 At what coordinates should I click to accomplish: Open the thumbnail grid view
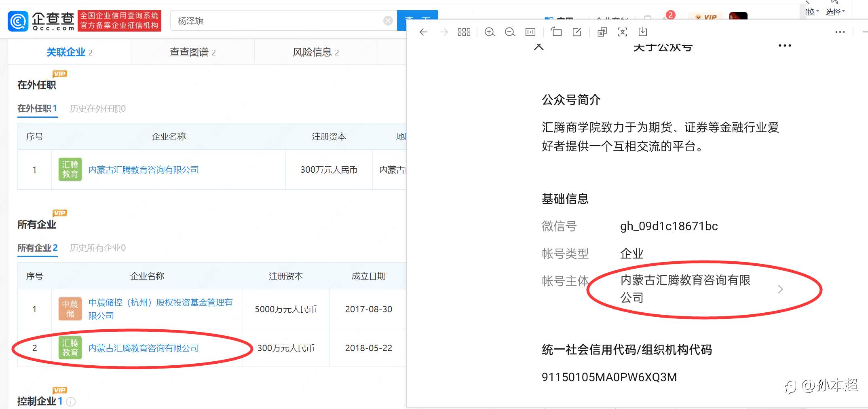tap(464, 32)
